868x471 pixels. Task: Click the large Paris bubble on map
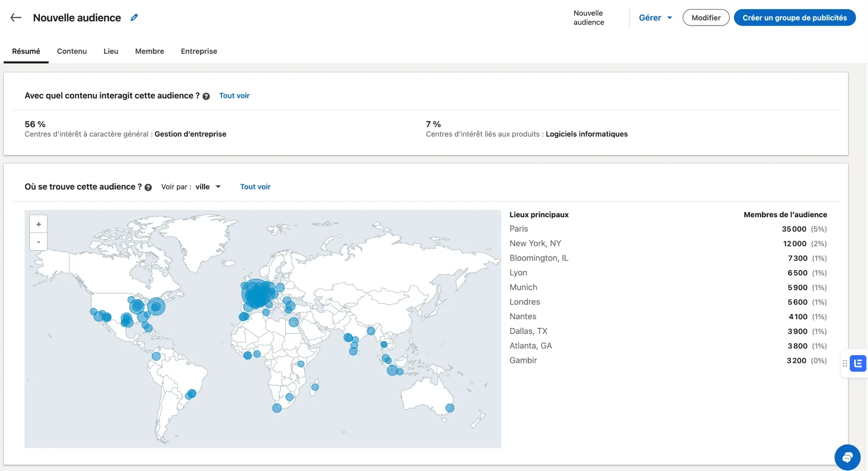(x=256, y=294)
